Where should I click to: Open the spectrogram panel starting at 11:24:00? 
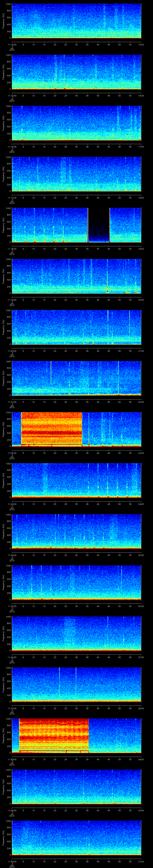(x=76, y=531)
